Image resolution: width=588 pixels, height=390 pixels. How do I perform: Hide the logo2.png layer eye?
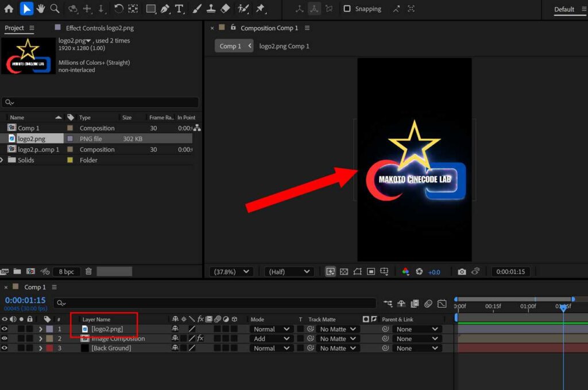(x=5, y=329)
